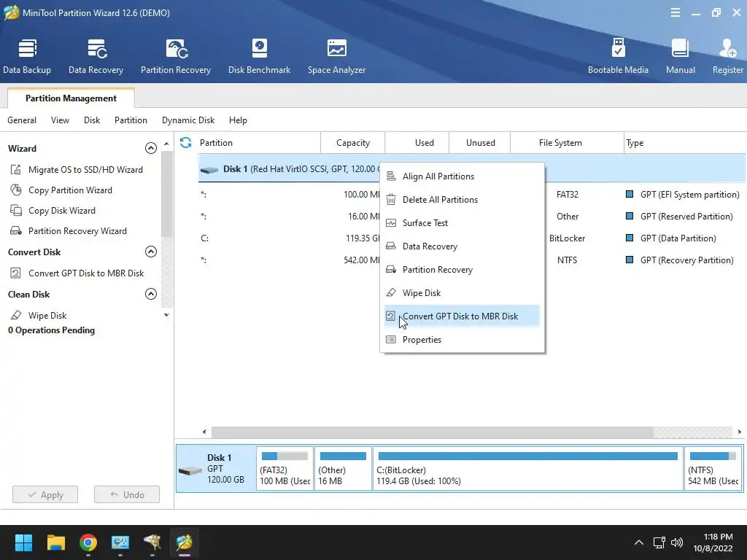Viewport: 747px width, 560px height.
Task: Click the Register icon
Action: [x=727, y=56]
